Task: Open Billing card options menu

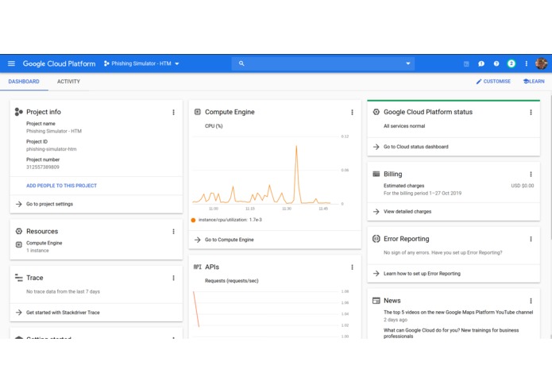Action: pos(531,174)
